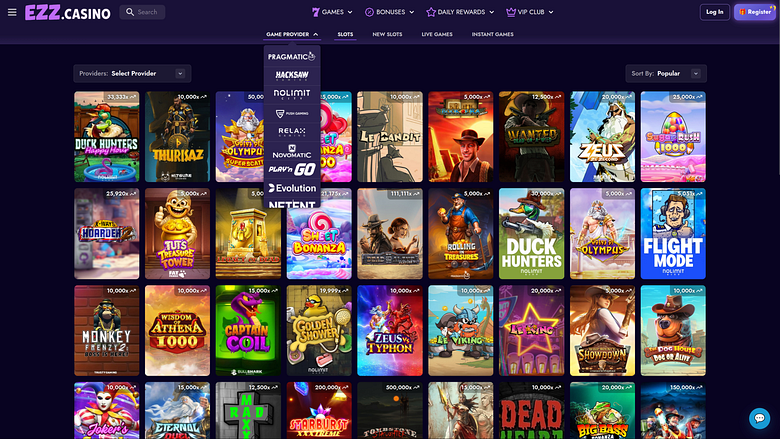Open the live chat bubble
The width and height of the screenshot is (780, 439).
click(x=759, y=418)
